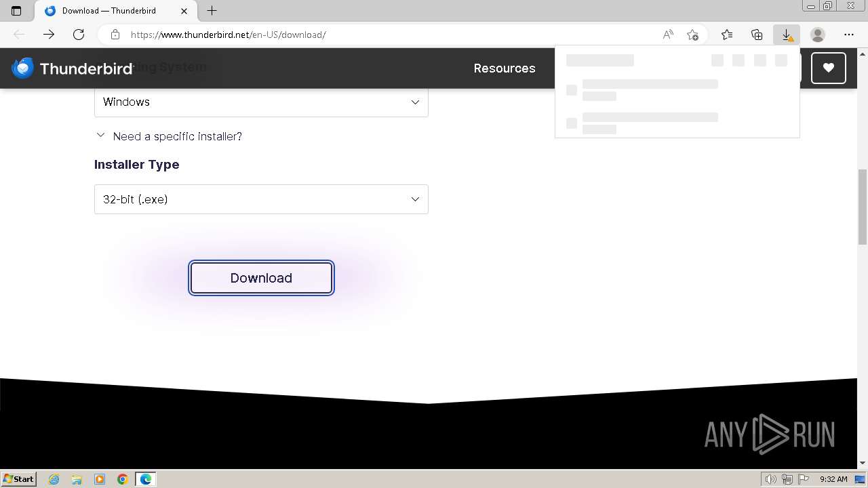Open tab actions menu icon

pos(16,11)
